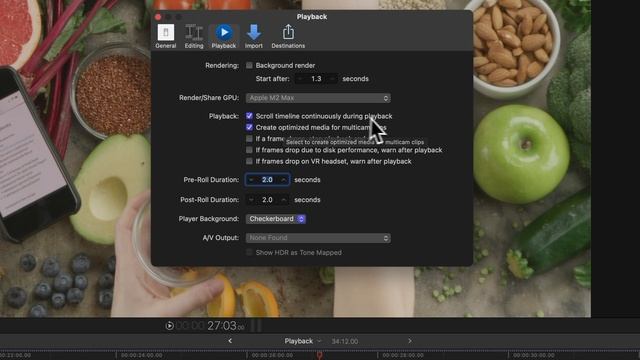Increase the Pre-Roll Duration value
This screenshot has width=640, height=360.
(x=284, y=180)
